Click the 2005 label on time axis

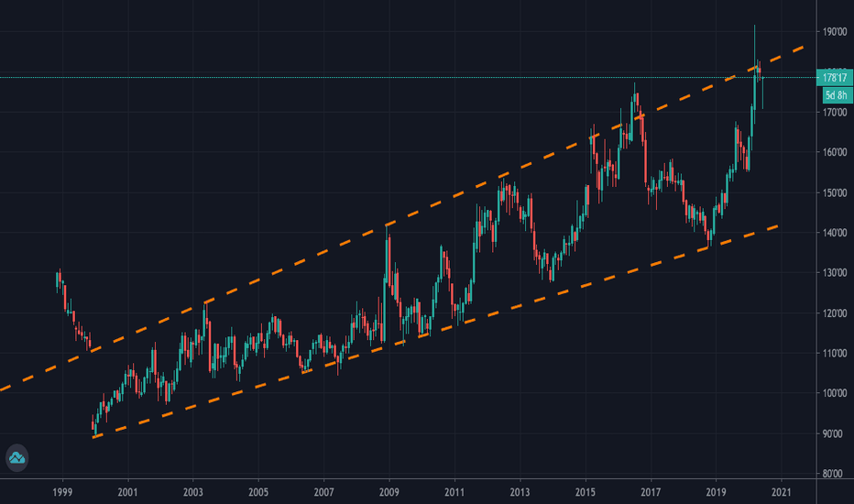pos(258,492)
